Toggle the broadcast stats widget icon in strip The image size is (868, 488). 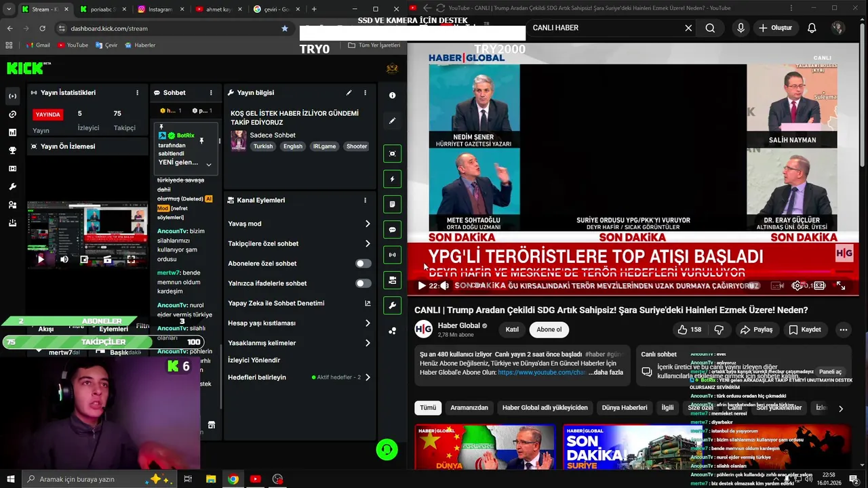(x=392, y=256)
